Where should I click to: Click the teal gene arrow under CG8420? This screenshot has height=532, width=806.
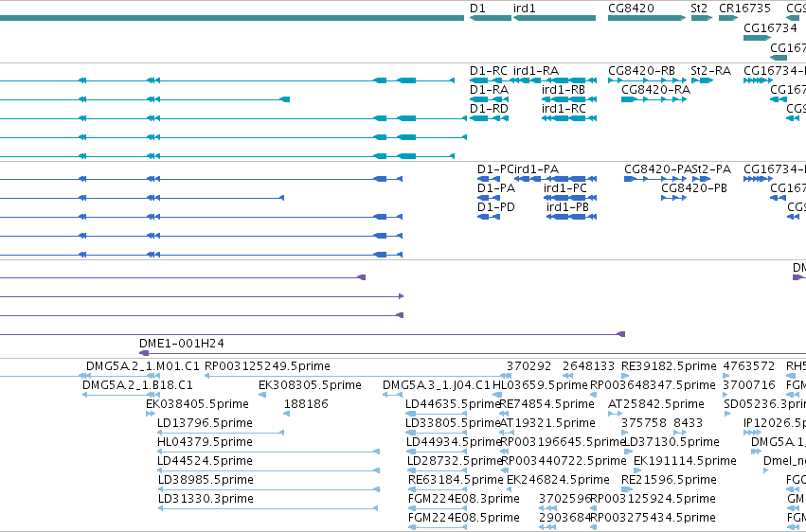click(647, 18)
